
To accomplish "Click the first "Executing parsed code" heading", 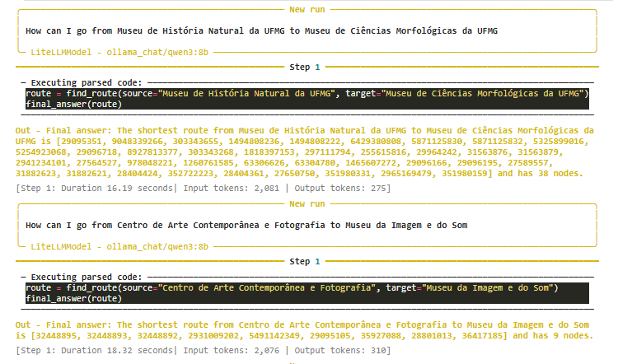I will click(x=86, y=83).
